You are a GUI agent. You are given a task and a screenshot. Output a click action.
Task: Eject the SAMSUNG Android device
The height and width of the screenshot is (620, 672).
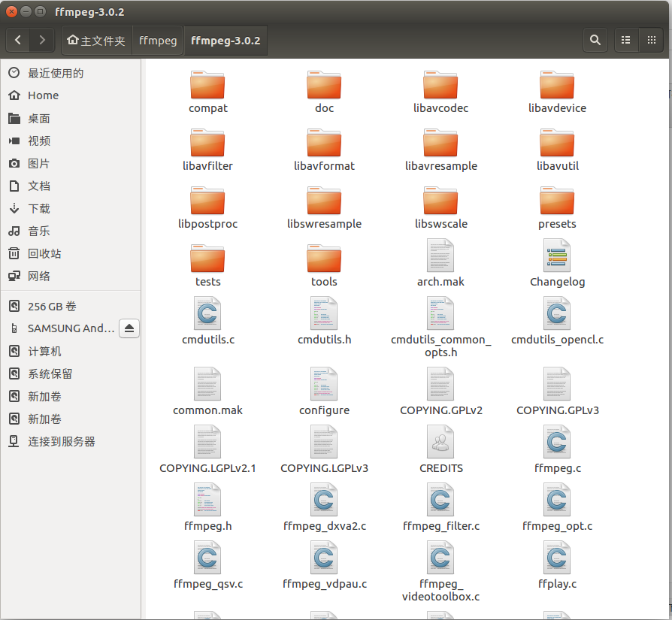point(129,328)
